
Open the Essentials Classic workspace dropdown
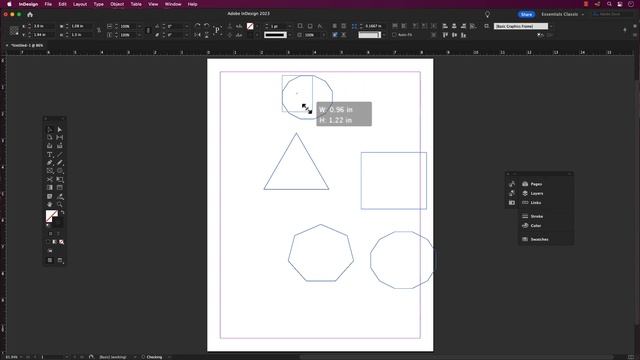(562, 14)
